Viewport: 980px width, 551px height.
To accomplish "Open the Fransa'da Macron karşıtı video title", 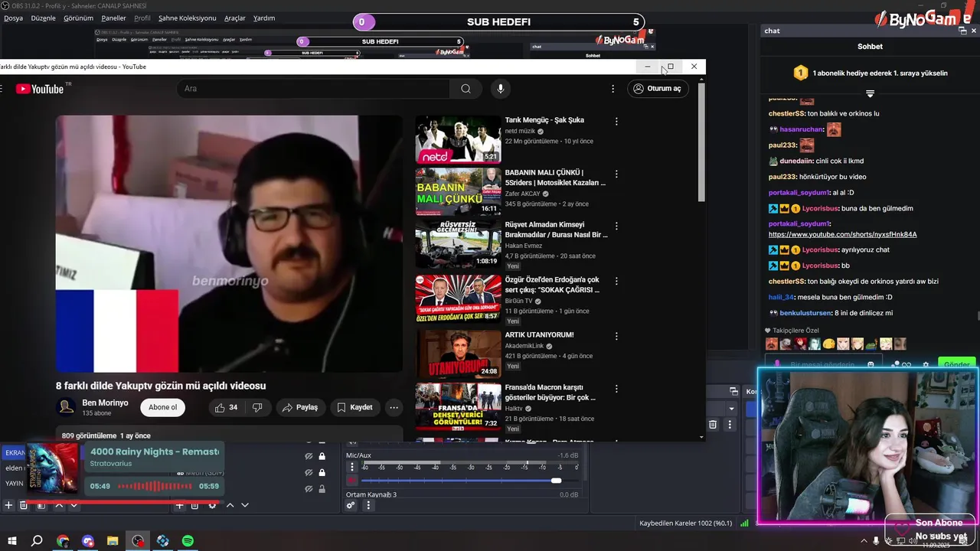I will 550,393.
